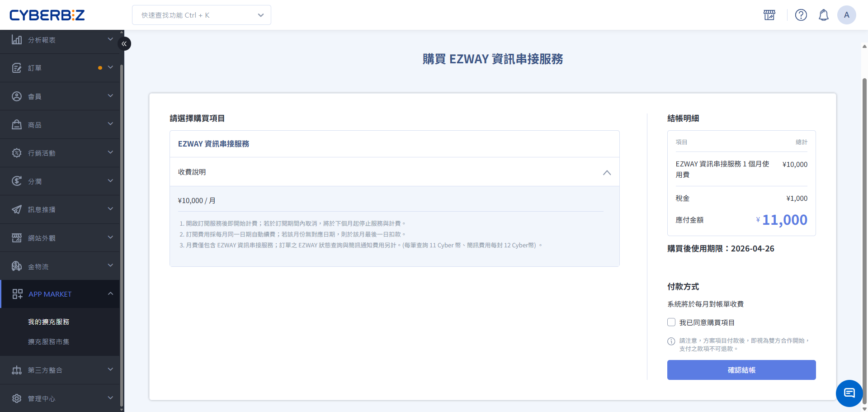
Task: Click the info icon beside refund notice
Action: (671, 341)
